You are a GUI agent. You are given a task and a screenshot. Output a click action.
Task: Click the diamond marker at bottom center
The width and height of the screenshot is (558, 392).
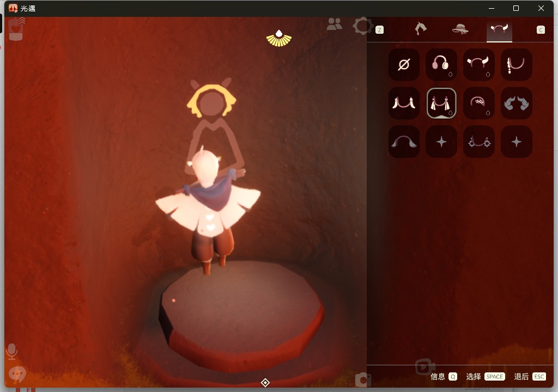click(265, 382)
